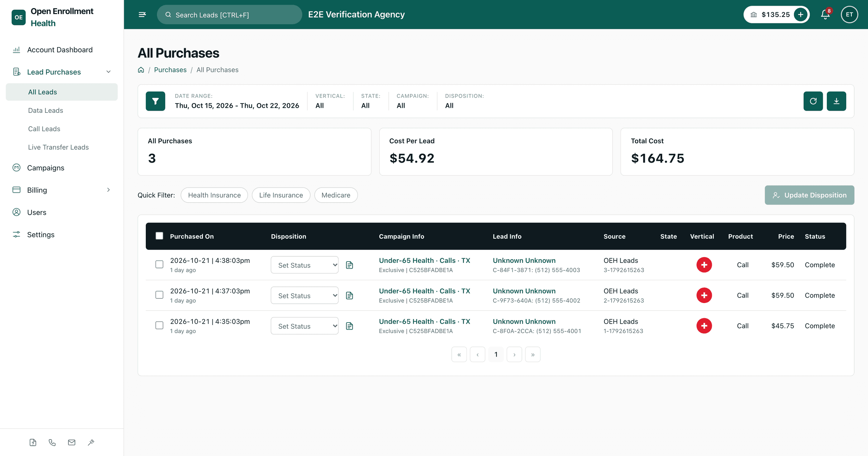This screenshot has width=868, height=456.
Task: Check the 4:38:03pm purchase row
Action: [x=159, y=264]
